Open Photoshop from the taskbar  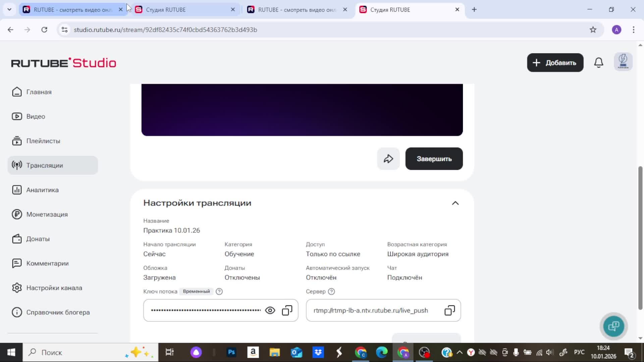[x=231, y=352]
